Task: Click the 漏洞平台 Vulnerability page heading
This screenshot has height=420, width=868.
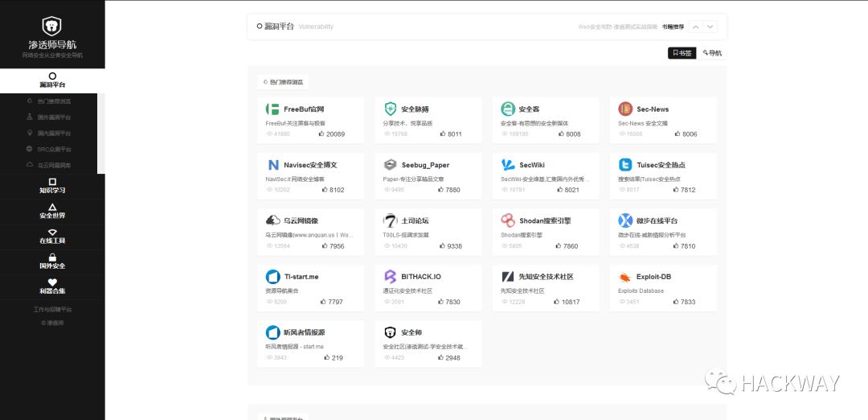Action: pyautogui.click(x=295, y=27)
